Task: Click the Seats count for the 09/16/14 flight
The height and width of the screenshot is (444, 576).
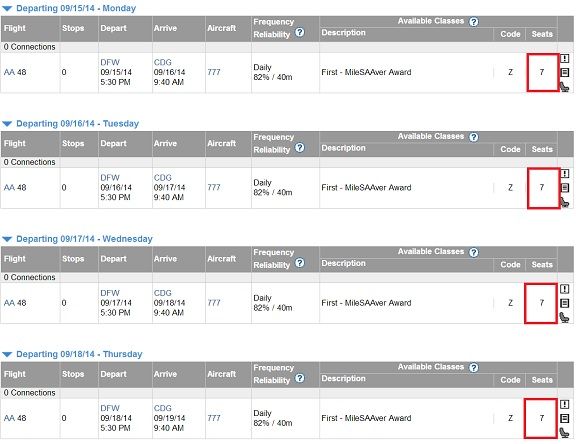Action: 541,188
